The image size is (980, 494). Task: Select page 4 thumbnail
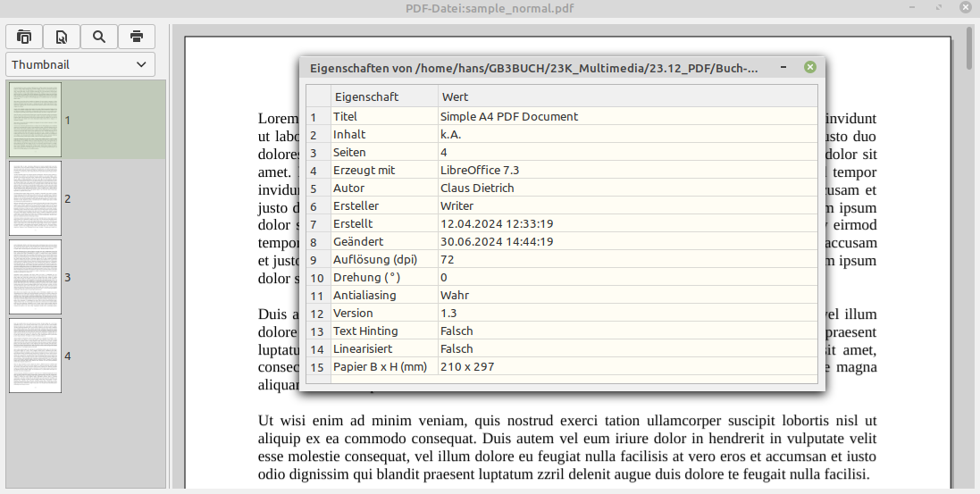36,356
